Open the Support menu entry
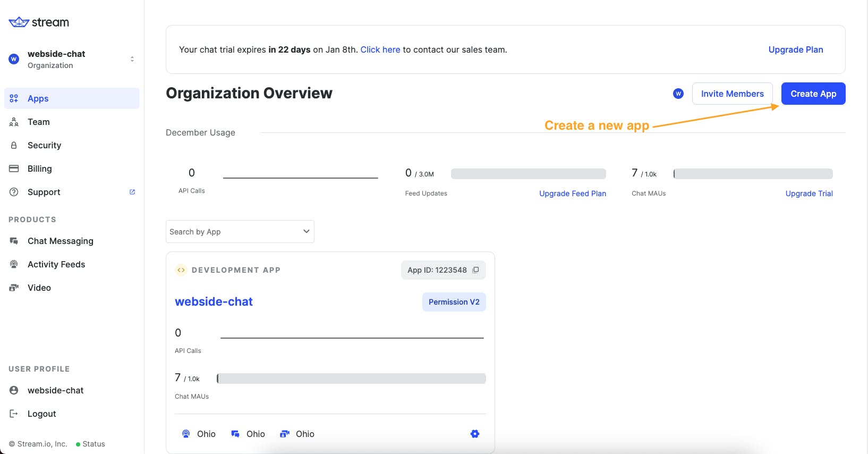 click(x=72, y=192)
